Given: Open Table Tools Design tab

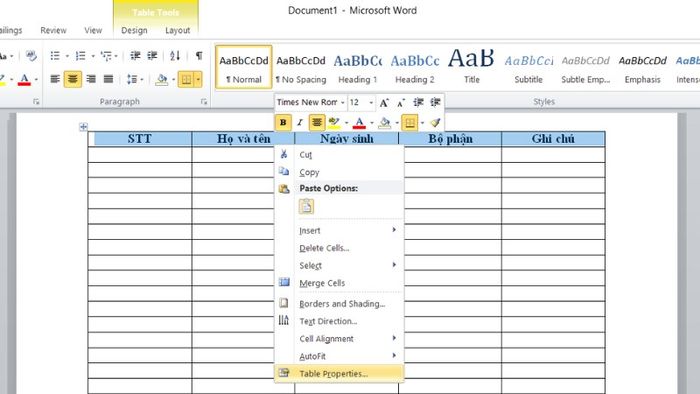Looking at the screenshot, I should [x=134, y=30].
